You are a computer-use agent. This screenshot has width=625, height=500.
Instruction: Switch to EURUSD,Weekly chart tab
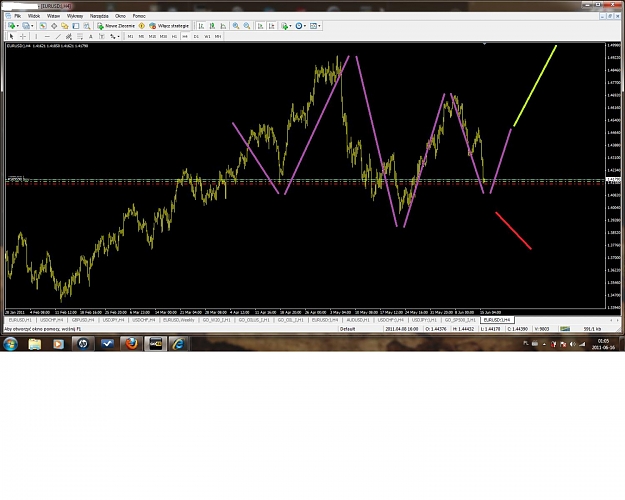tap(179, 320)
